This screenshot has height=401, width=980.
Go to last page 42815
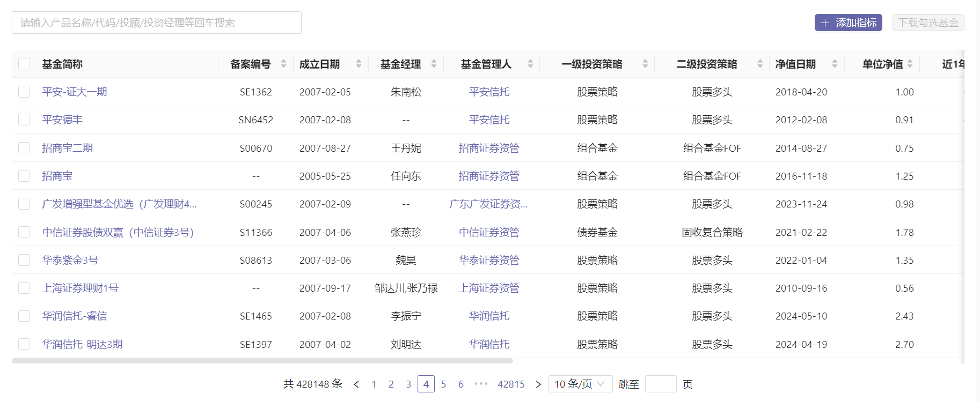pos(511,384)
